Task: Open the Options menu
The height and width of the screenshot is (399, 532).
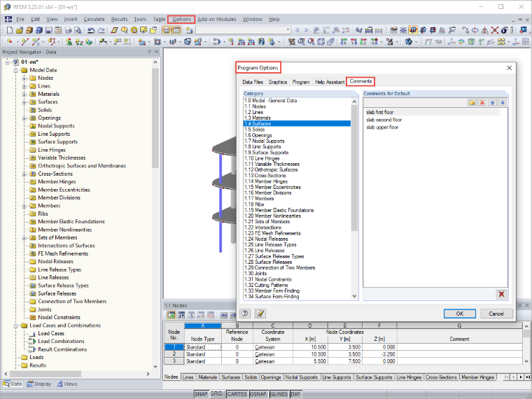Action: [181, 20]
